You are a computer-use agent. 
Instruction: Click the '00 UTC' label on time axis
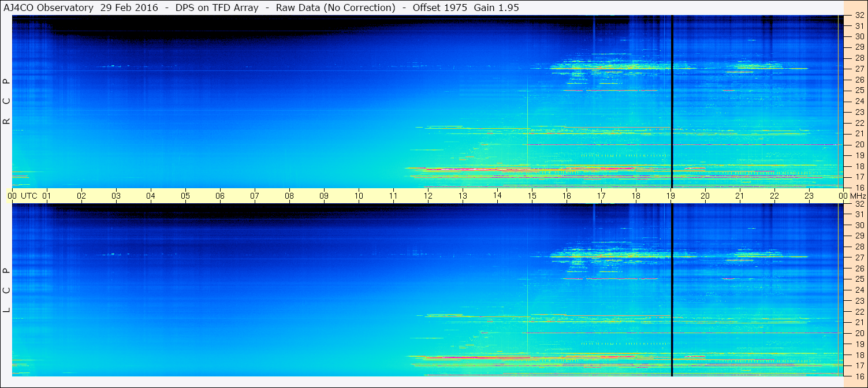pyautogui.click(x=23, y=196)
